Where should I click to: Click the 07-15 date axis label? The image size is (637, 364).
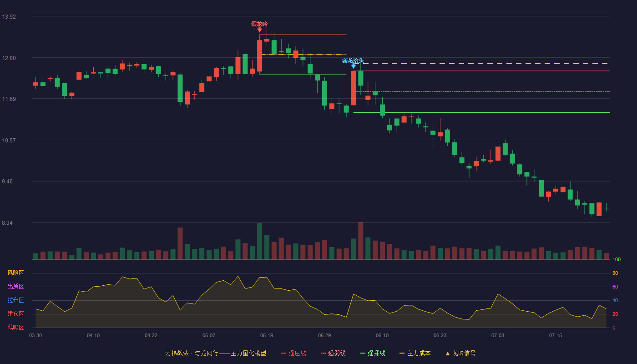[556, 335]
